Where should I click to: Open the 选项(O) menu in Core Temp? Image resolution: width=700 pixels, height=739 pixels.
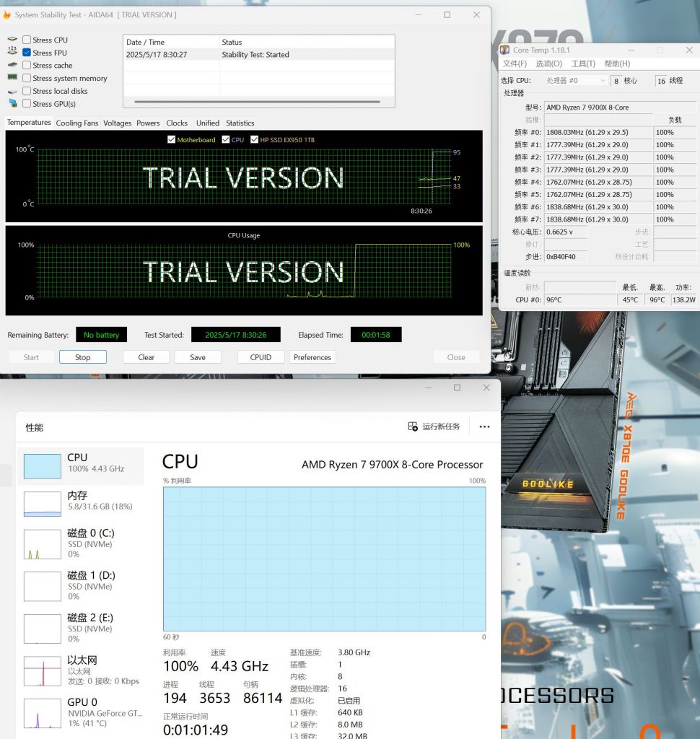pos(548,64)
